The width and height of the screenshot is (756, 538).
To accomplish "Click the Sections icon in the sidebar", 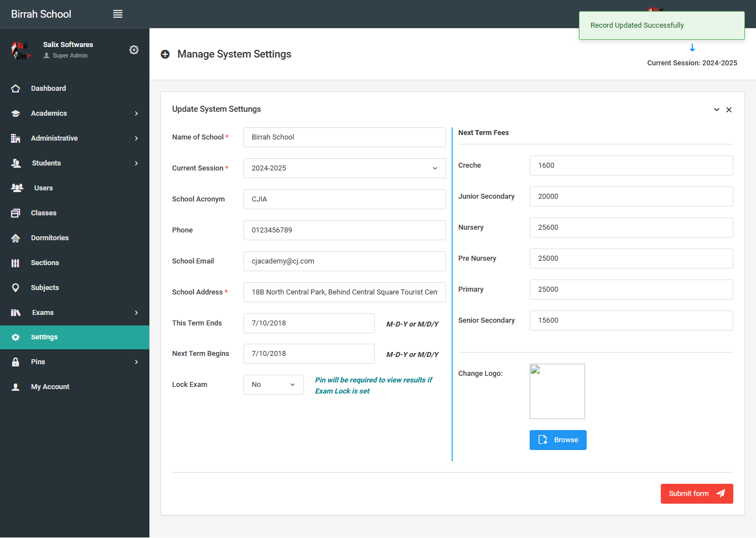I will coord(15,263).
